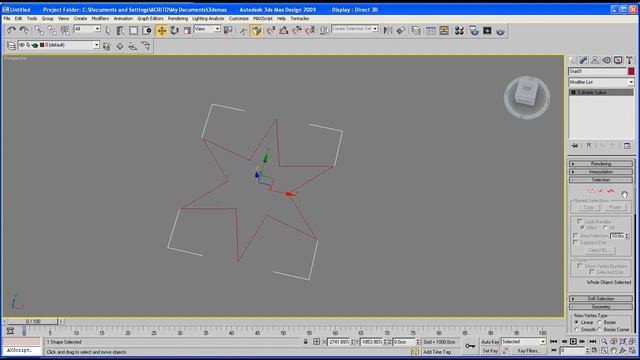The width and height of the screenshot is (640, 360).
Task: Click the Mirror tool icon
Action: click(388, 30)
